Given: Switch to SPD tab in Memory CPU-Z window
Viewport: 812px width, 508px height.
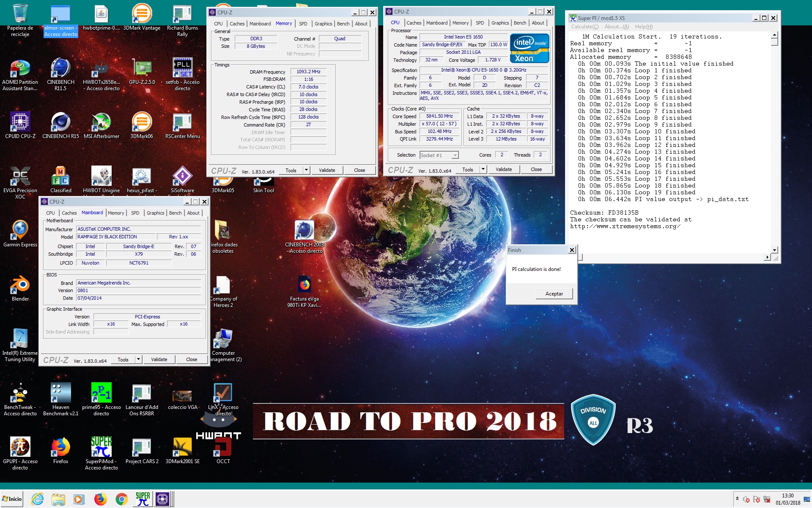Looking at the screenshot, I should [x=303, y=24].
